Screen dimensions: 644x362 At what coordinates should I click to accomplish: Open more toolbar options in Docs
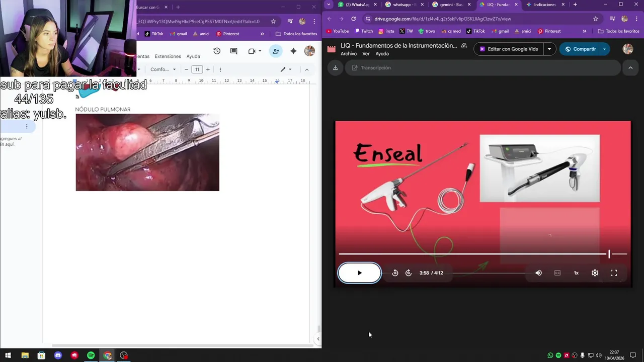220,69
